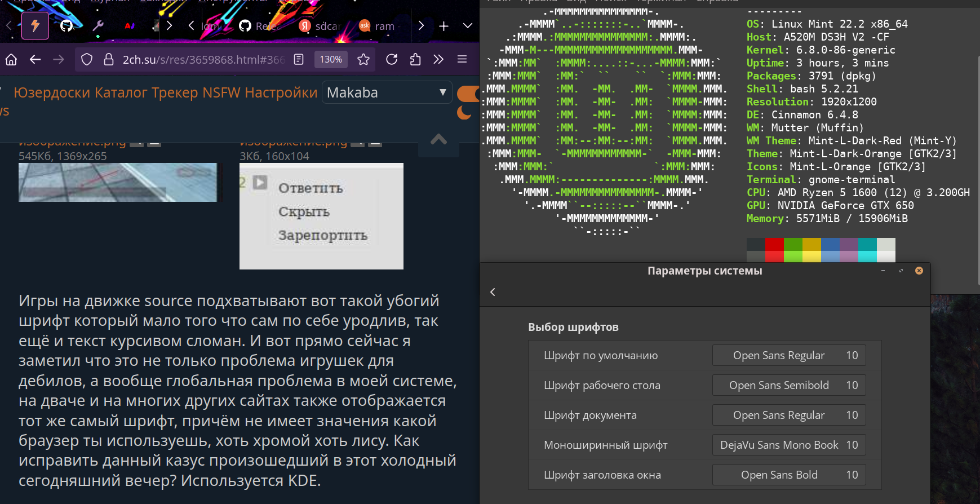Open the Юзердоски link

pyautogui.click(x=52, y=92)
